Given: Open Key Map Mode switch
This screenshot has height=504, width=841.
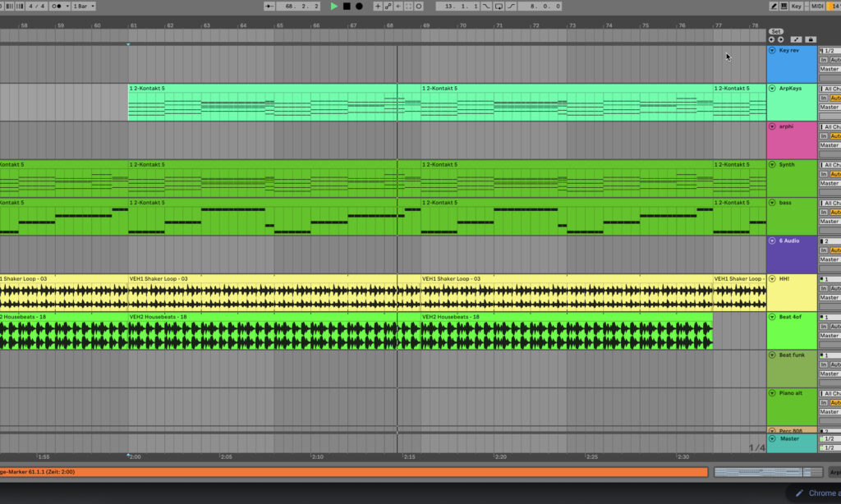Looking at the screenshot, I should (x=797, y=7).
